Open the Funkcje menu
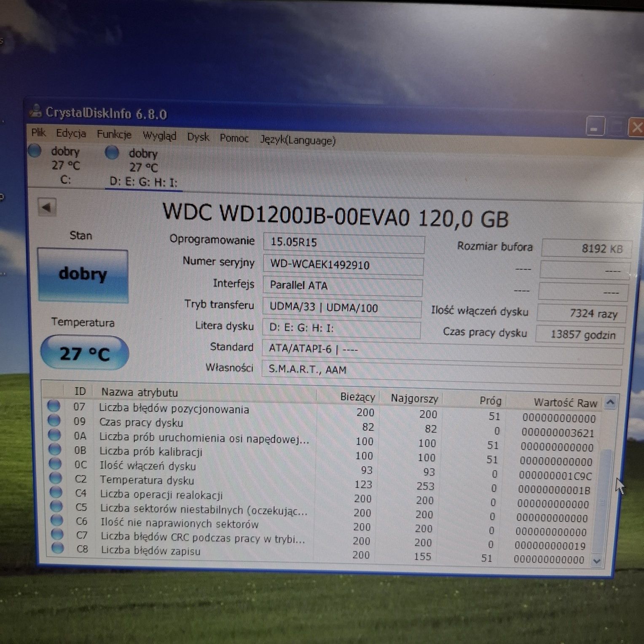The width and height of the screenshot is (644, 644). click(114, 134)
